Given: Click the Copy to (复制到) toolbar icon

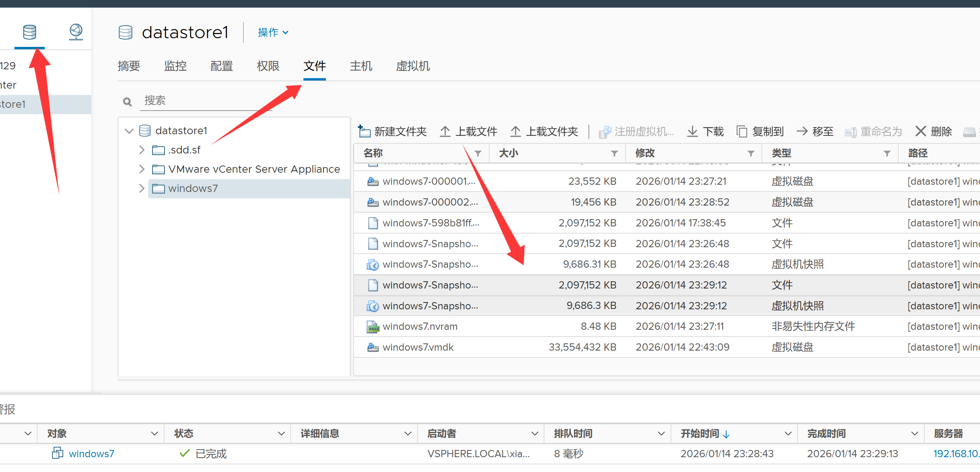Looking at the screenshot, I should click(742, 131).
